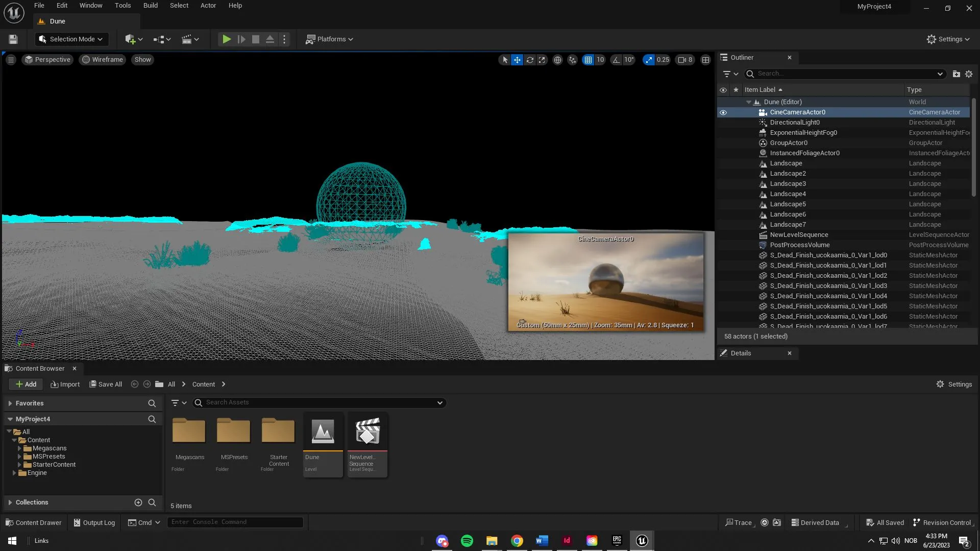Screen dimensions: 980x551
Task: Open camera speed setting 8
Action: click(x=685, y=60)
